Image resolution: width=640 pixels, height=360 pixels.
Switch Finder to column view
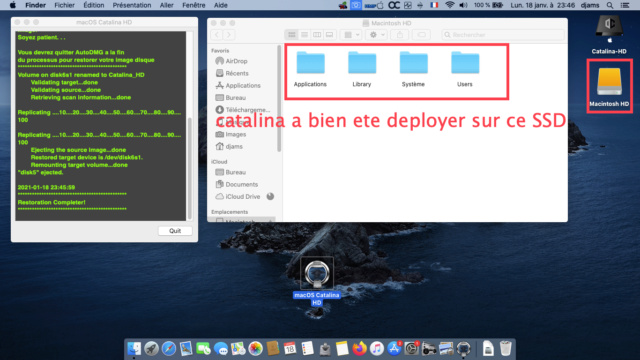click(x=317, y=35)
